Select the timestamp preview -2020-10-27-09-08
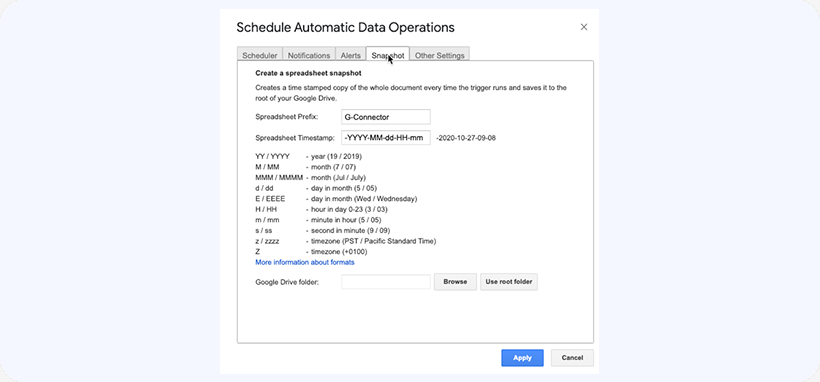Image resolution: width=820 pixels, height=382 pixels. click(465, 138)
